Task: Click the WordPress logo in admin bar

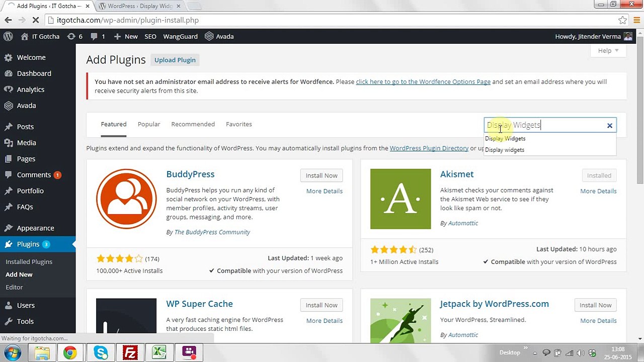Action: [8, 36]
